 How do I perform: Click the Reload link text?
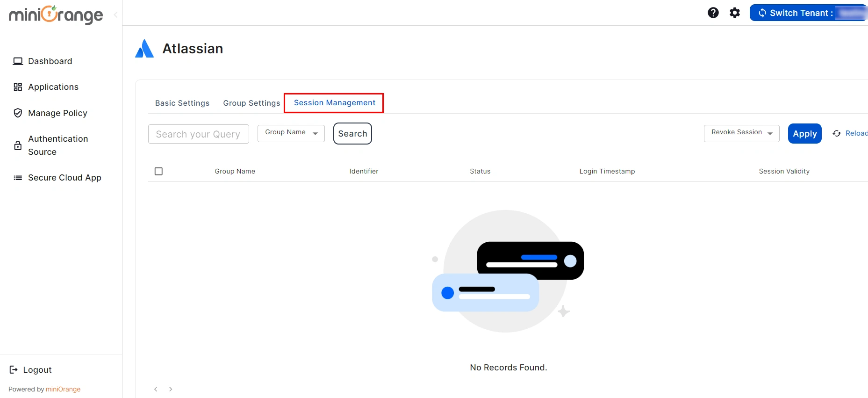click(856, 134)
